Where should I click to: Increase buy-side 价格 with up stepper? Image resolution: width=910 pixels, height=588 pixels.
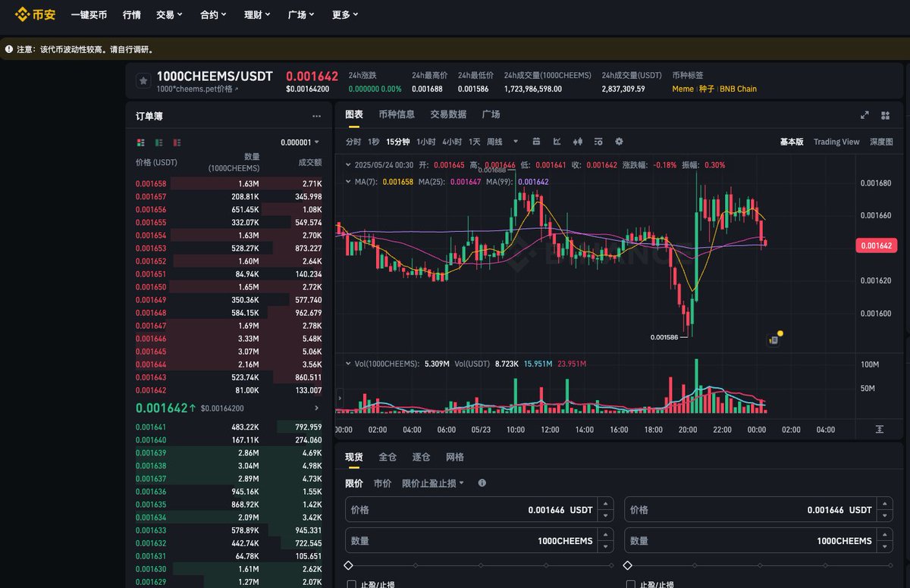605,505
